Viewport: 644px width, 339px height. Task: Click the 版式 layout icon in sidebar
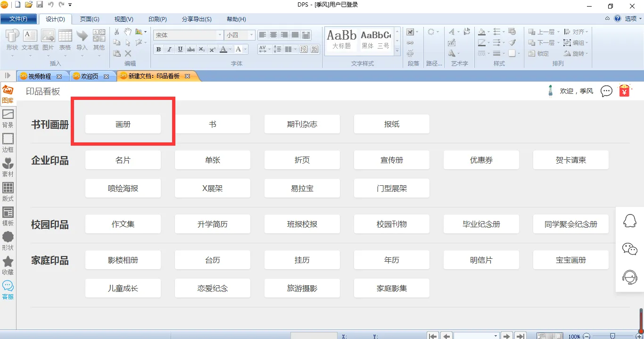8,191
